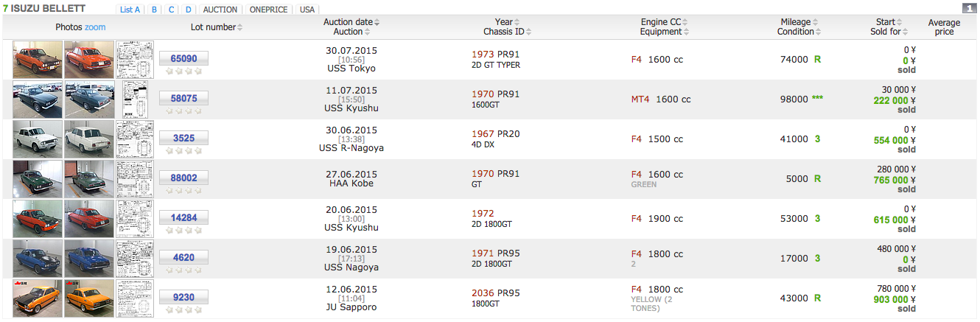
Task: Select the ONEPRICE tab
Action: click(x=268, y=10)
